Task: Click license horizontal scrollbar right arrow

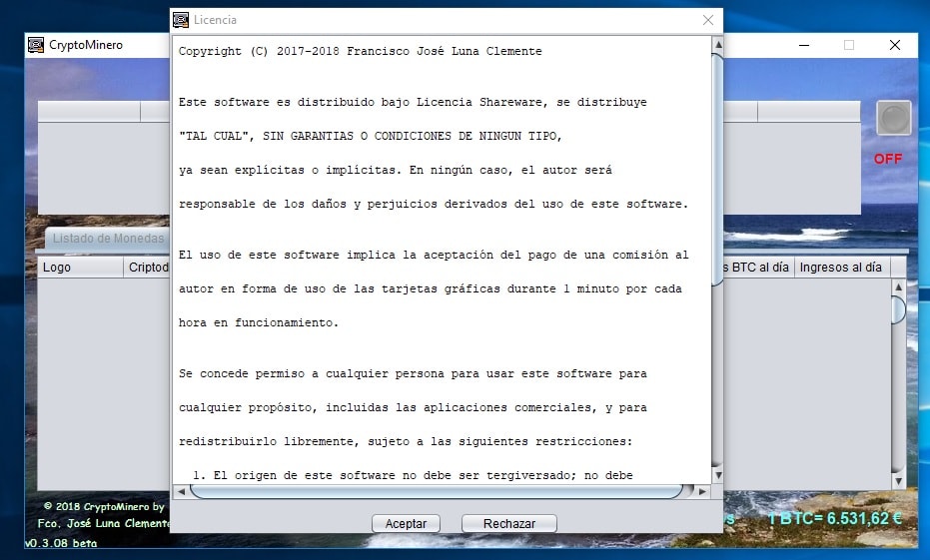Action: (702, 491)
